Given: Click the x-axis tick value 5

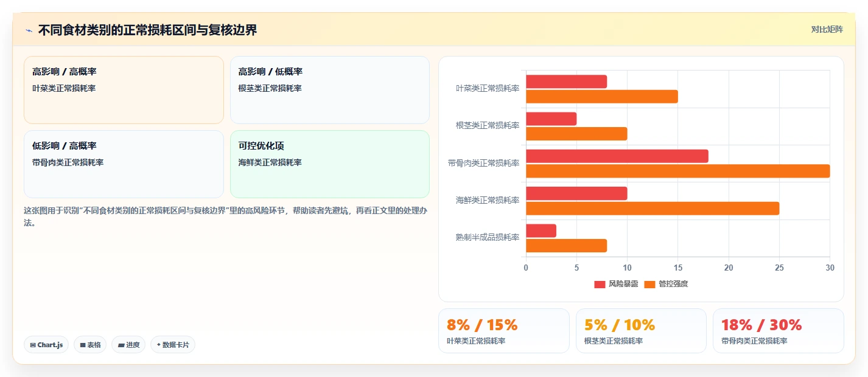Looking at the screenshot, I should tap(576, 268).
